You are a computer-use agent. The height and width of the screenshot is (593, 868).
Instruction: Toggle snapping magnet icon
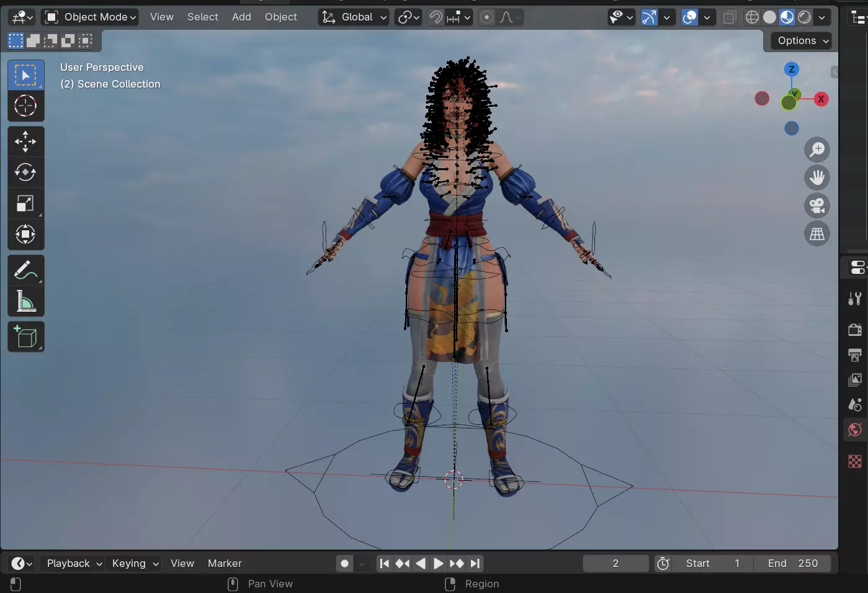click(x=436, y=17)
